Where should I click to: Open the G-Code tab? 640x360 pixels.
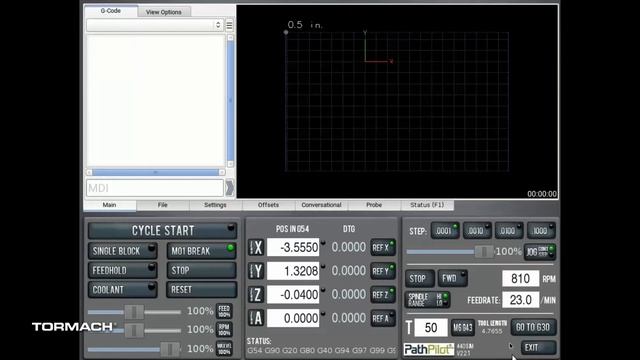tap(111, 11)
